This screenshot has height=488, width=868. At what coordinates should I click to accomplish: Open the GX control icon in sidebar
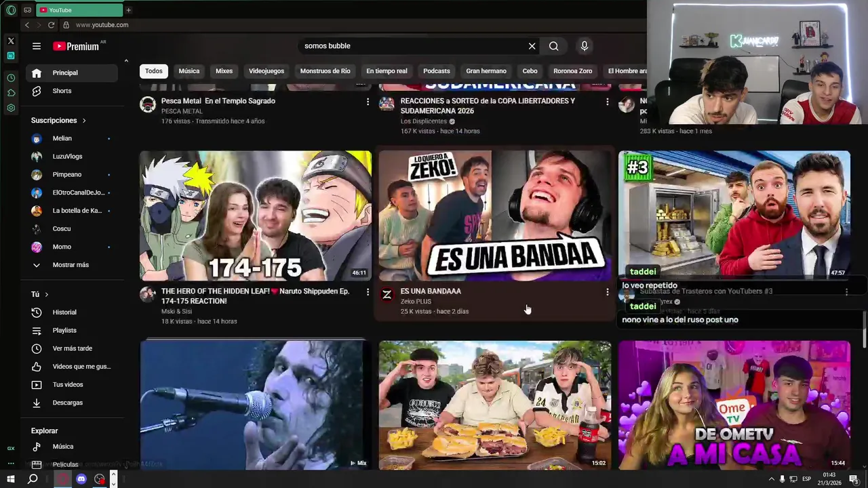click(x=11, y=448)
